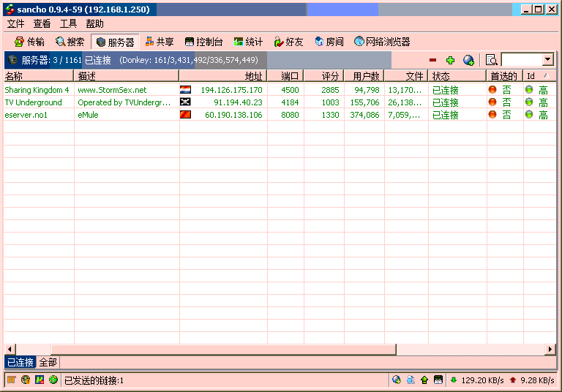Click the Netherlands flag icon for 194.126.175.170
The height and width of the screenshot is (392, 562).
click(185, 89)
